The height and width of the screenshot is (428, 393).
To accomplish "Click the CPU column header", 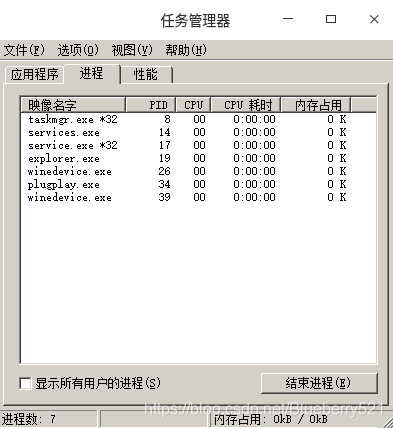I will [x=194, y=105].
